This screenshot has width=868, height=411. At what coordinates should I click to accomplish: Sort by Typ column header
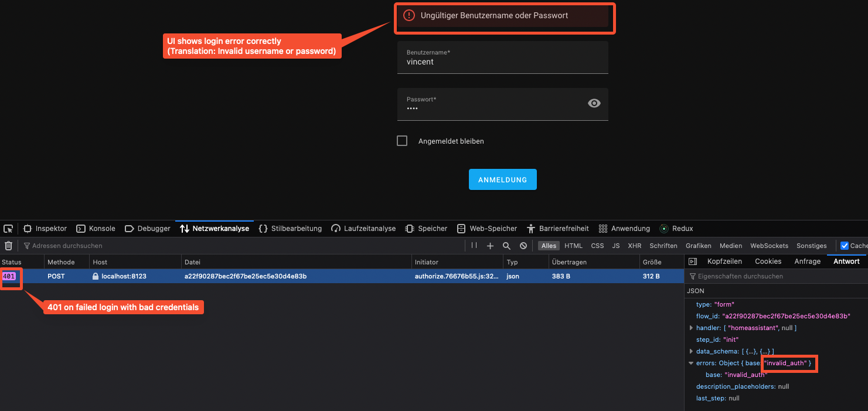(x=526, y=262)
